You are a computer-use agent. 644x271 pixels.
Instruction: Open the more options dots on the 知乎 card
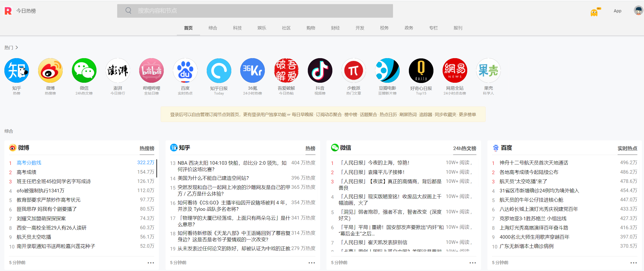click(x=312, y=263)
